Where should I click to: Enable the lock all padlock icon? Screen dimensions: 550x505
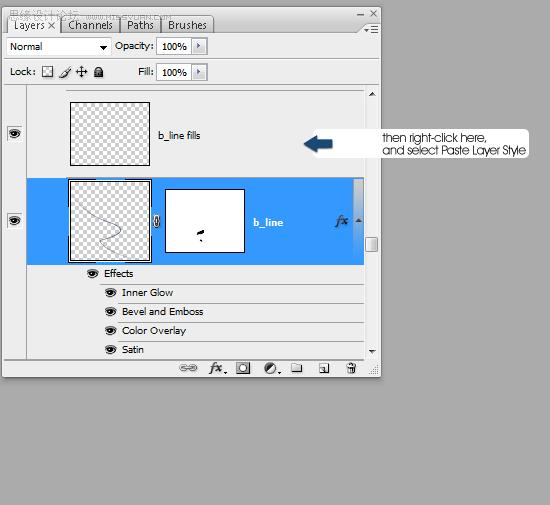pyautogui.click(x=99, y=72)
